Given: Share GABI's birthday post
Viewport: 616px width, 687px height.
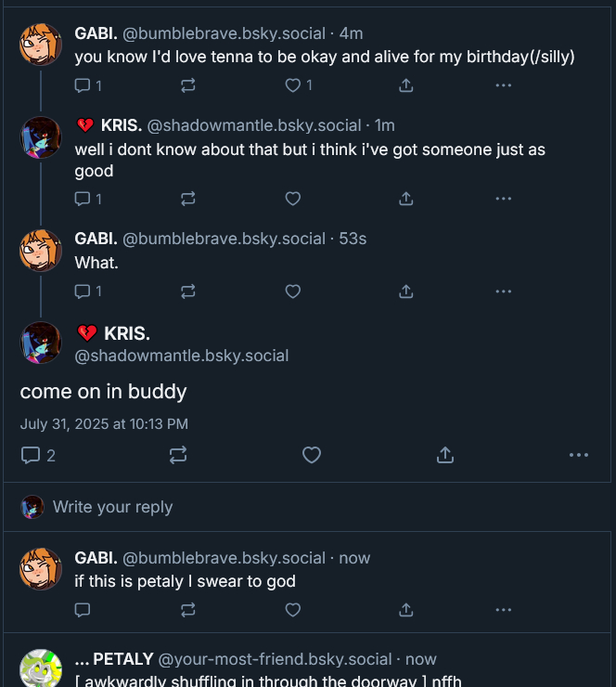Looking at the screenshot, I should (405, 85).
